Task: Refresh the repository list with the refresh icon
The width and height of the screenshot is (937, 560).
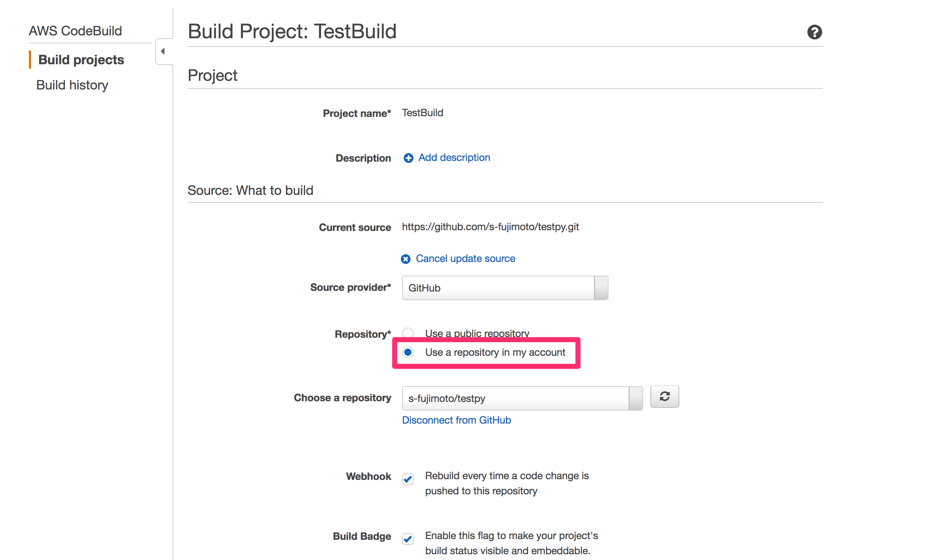Action: click(664, 397)
